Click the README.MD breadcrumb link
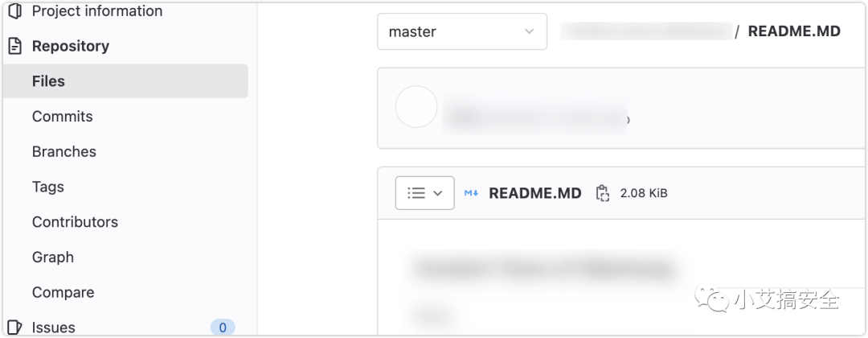This screenshot has width=868, height=338. 794,31
